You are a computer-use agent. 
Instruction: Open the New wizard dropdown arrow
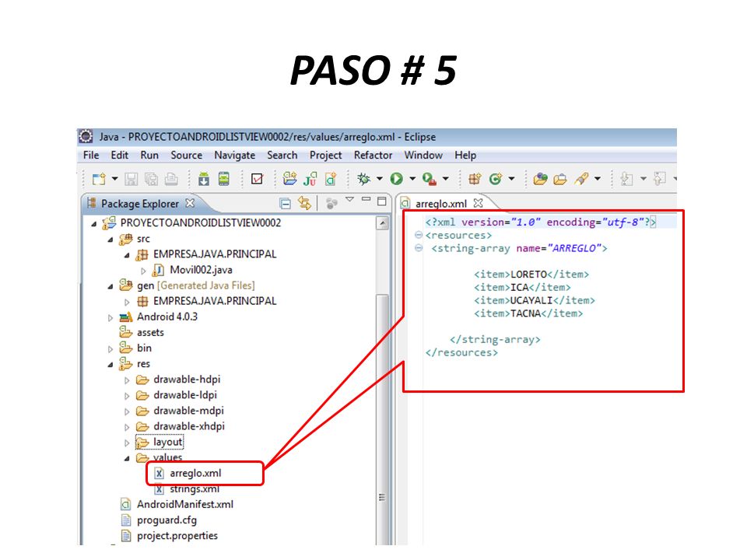pyautogui.click(x=115, y=179)
